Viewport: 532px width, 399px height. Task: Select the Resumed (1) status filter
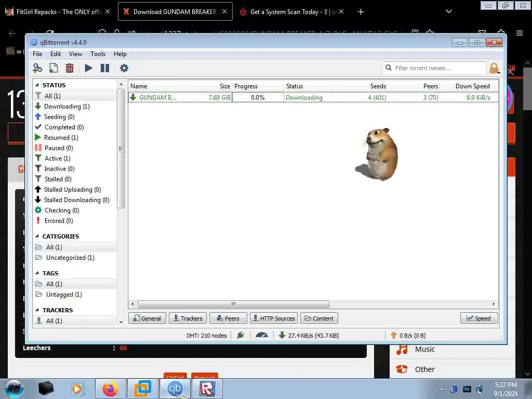pyautogui.click(x=75, y=138)
